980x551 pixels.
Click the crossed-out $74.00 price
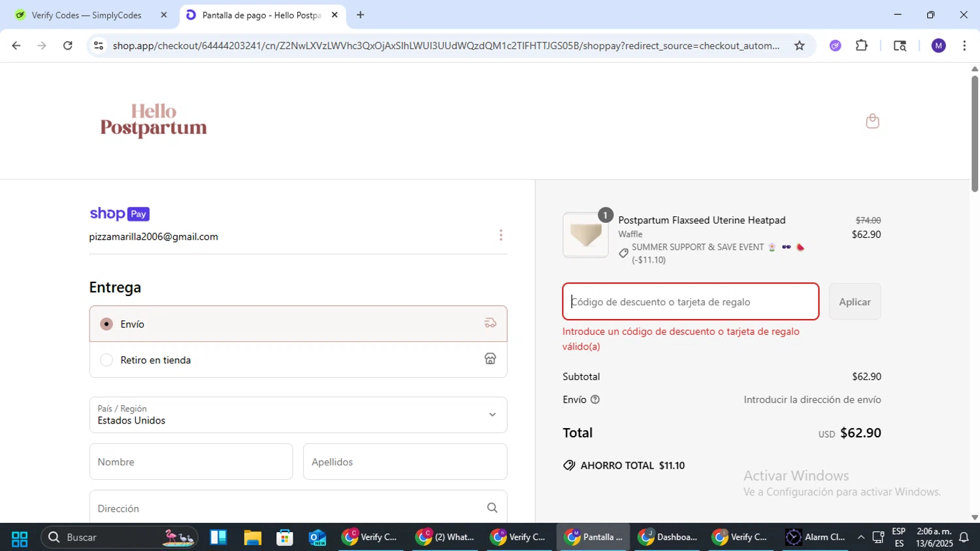coord(868,220)
